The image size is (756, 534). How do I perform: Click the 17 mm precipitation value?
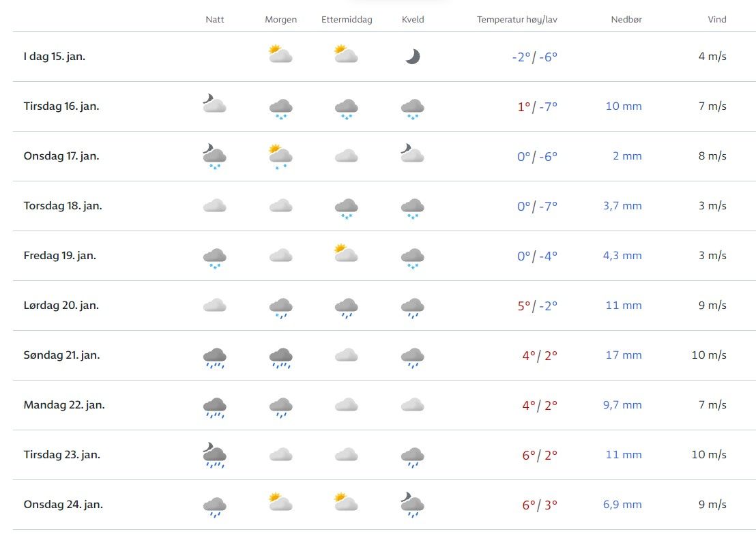pyautogui.click(x=624, y=355)
